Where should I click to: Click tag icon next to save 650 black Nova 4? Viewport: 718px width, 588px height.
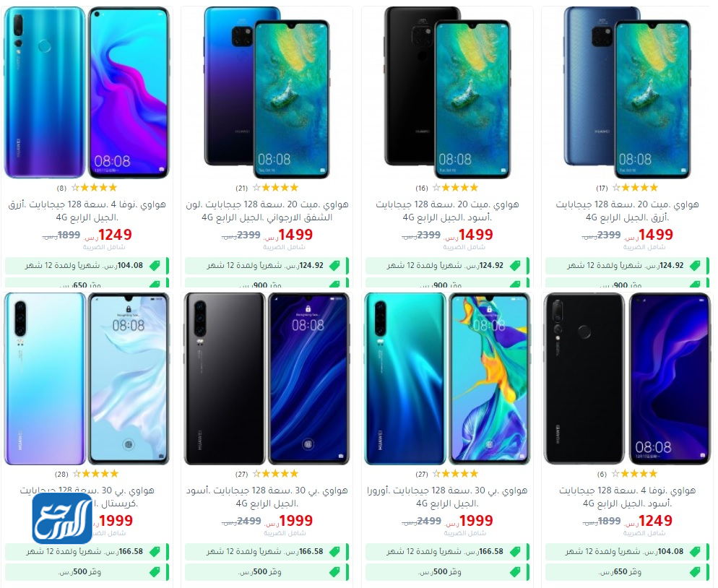tap(695, 572)
